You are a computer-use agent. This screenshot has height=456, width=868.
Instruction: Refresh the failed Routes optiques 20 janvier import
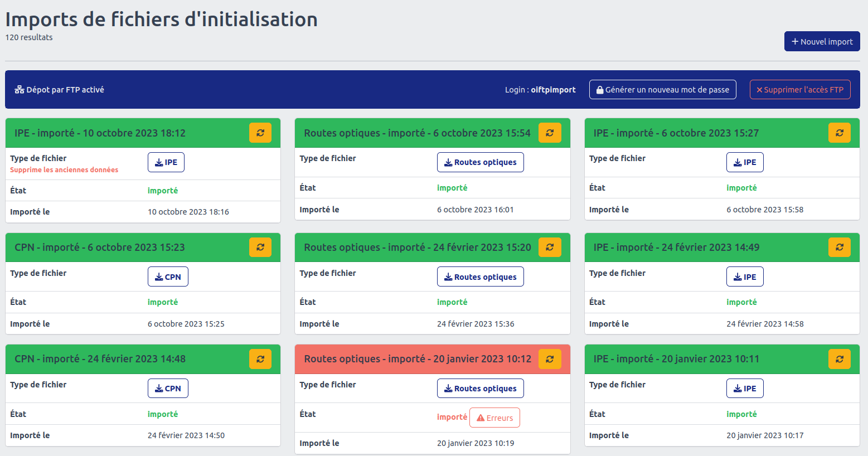click(x=550, y=359)
